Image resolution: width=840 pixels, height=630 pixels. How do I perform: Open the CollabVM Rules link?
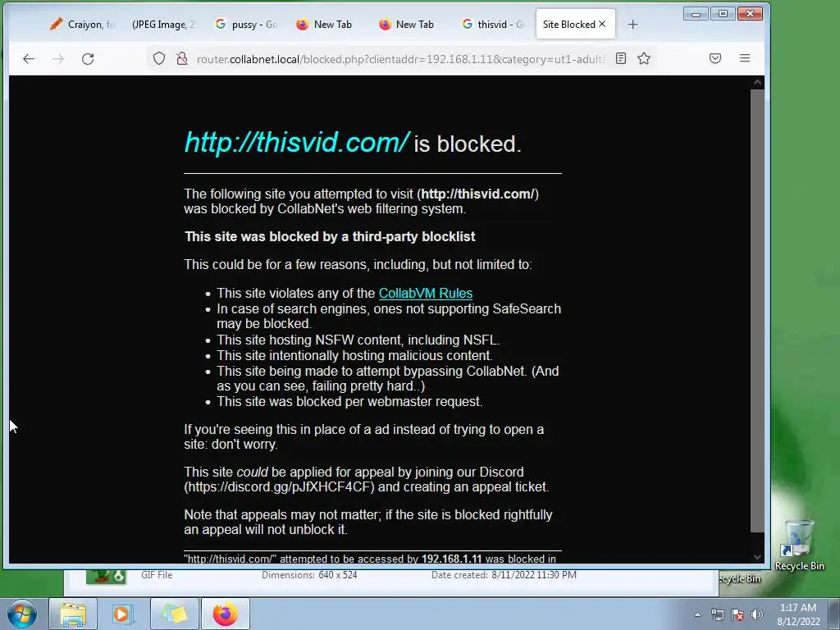(426, 294)
